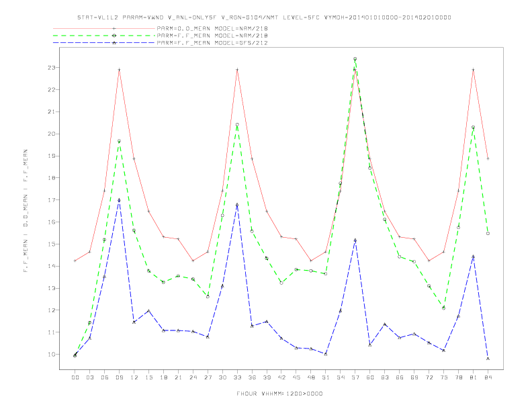Image resolution: width=532 pixels, height=411 pixels.
Task: Click x-axis forecast hour 48
Action: pyautogui.click(x=311, y=377)
